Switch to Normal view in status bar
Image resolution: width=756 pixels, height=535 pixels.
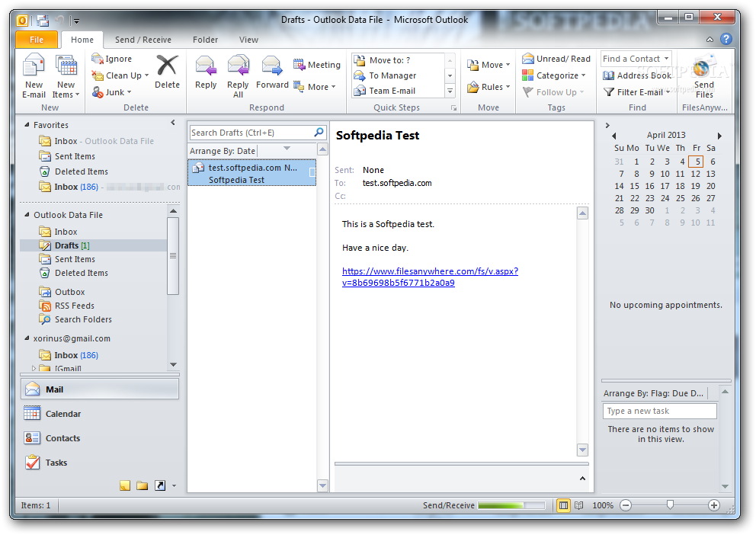point(563,505)
